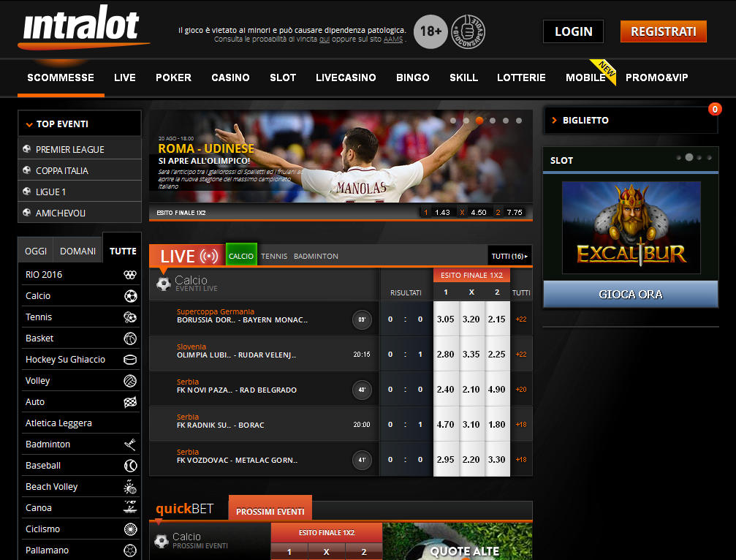736x560 pixels.
Task: Open the Scommesse section in main navigation
Action: (61, 77)
